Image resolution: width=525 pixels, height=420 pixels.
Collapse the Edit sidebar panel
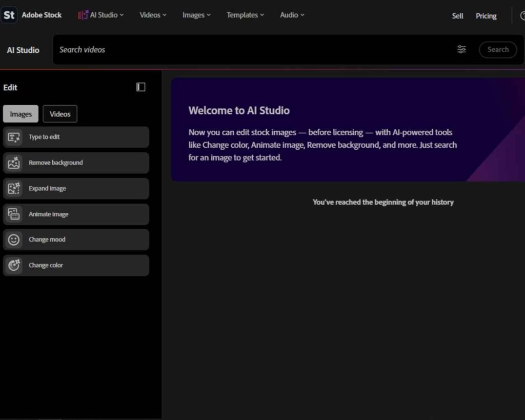140,87
